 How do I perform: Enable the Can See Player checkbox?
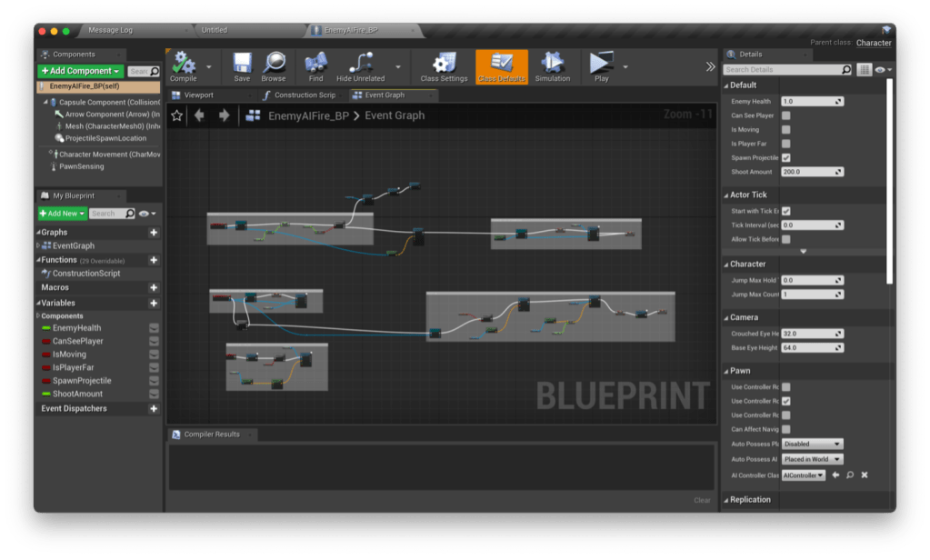[x=786, y=115]
